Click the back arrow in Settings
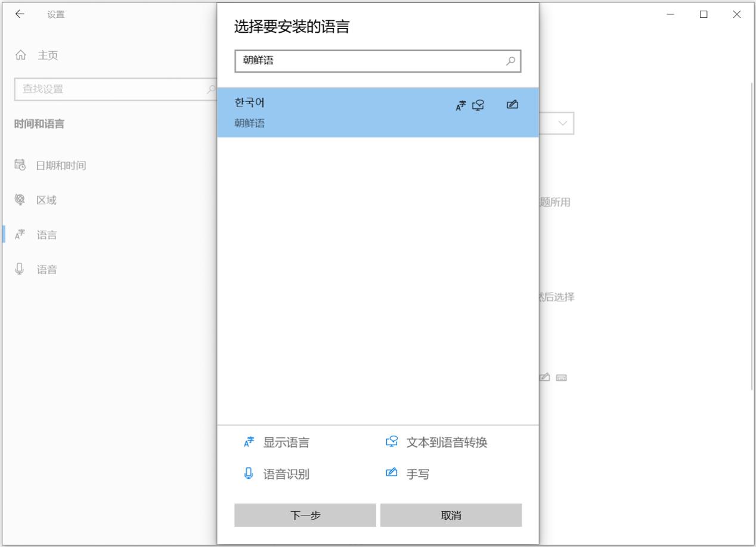Screen dimensions: 756x547 [x=20, y=14]
